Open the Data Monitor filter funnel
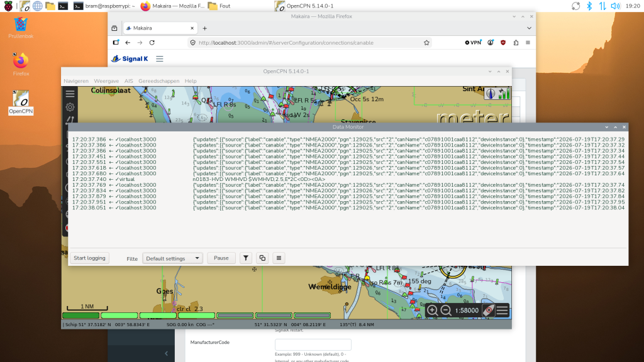This screenshot has height=362, width=644. click(246, 258)
